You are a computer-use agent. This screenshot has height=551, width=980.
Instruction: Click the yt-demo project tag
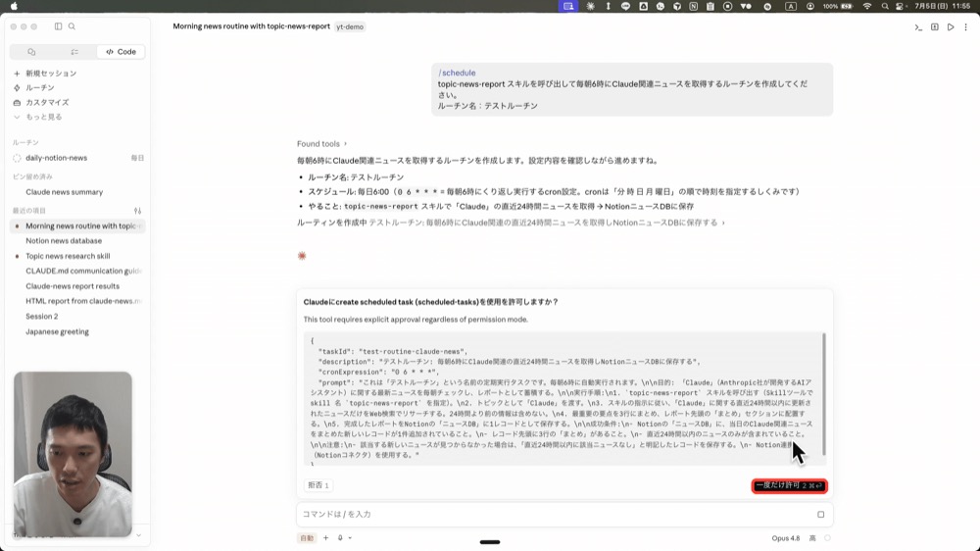[x=350, y=26]
